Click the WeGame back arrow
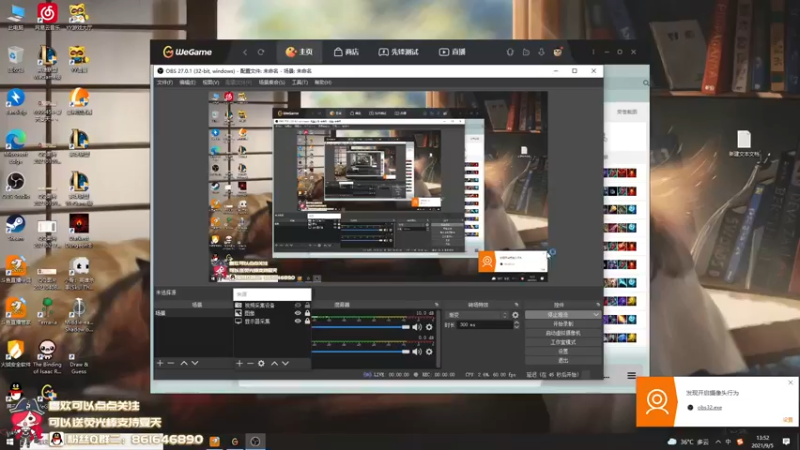Screen dimensions: 800x450 [245, 52]
